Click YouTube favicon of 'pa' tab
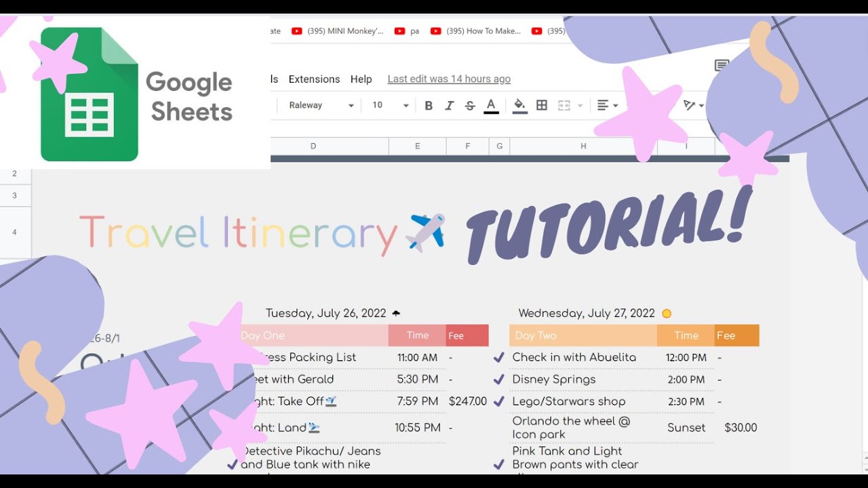868x488 pixels. 399,30
